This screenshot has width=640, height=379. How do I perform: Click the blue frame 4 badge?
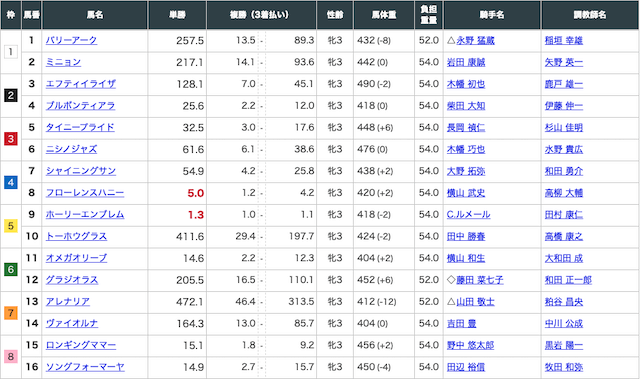[x=11, y=182]
